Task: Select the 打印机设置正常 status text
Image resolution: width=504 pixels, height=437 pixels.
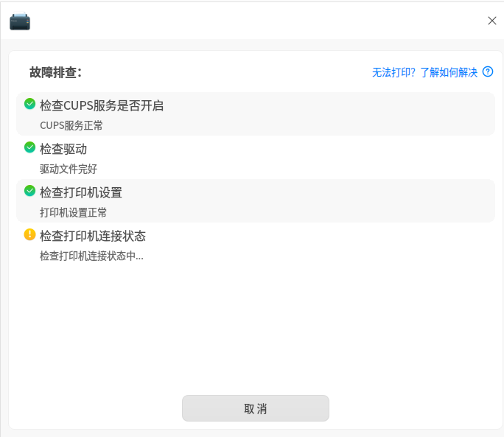Action: (x=73, y=212)
